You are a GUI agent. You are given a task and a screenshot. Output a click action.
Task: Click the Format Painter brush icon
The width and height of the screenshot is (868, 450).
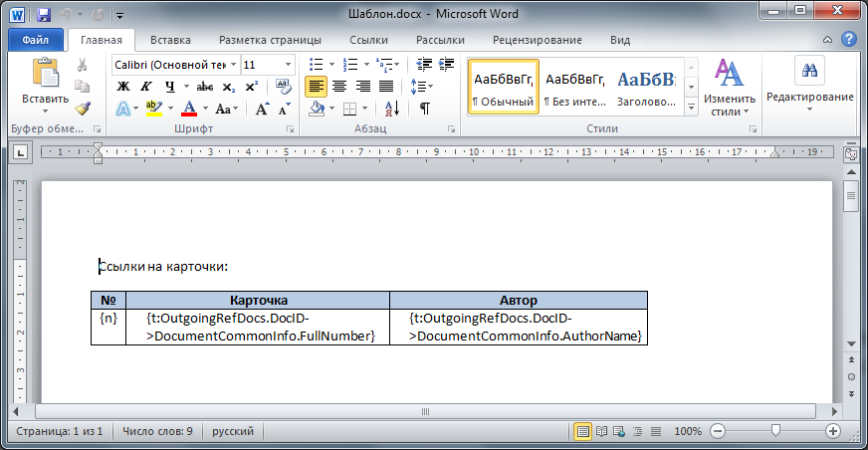pyautogui.click(x=83, y=109)
